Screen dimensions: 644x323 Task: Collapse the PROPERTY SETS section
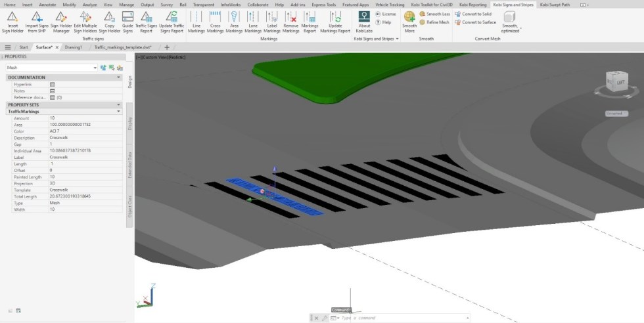(x=119, y=104)
